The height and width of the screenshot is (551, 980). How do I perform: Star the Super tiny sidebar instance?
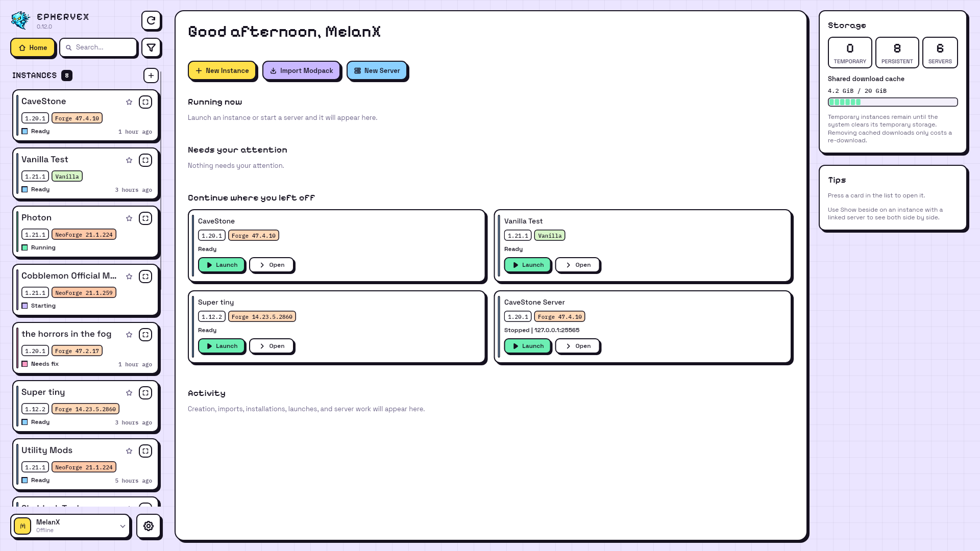(129, 393)
